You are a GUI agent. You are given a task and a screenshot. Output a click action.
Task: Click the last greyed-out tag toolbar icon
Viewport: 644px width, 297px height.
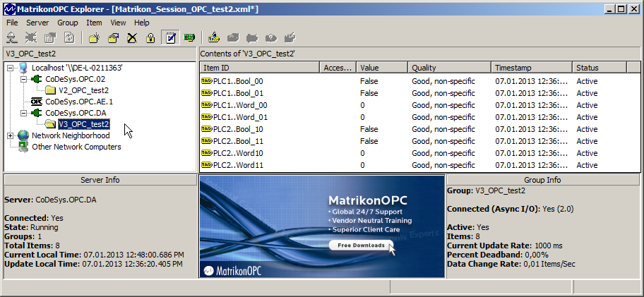[x=290, y=38]
